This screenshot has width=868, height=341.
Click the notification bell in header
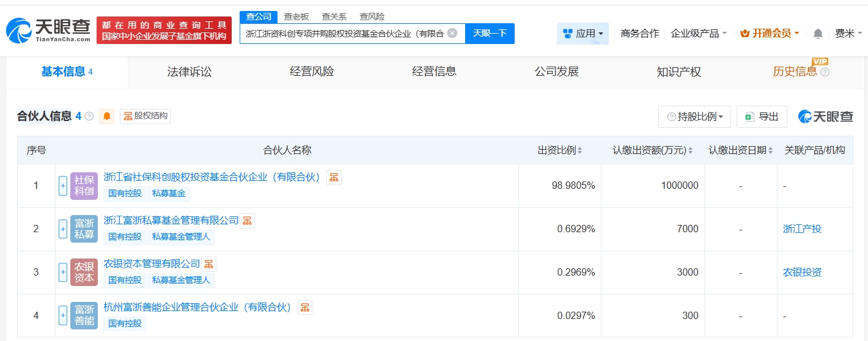click(818, 34)
